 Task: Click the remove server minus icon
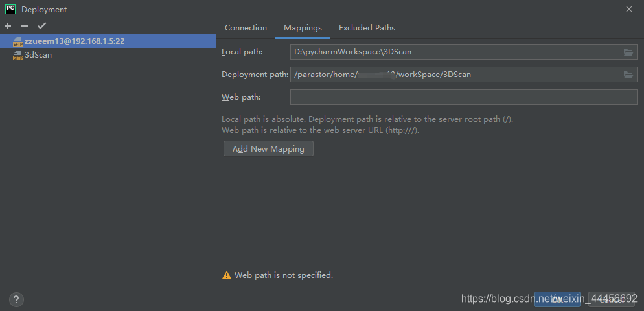[x=25, y=26]
